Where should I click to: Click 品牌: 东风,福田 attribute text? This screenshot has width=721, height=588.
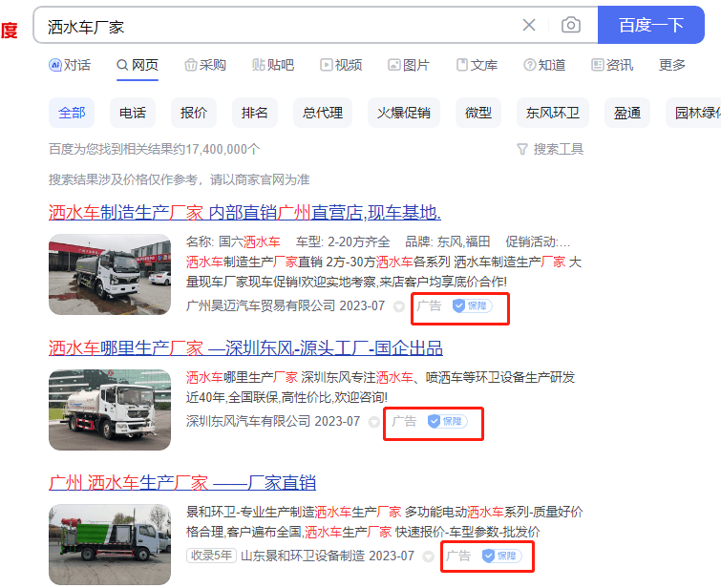[x=448, y=241]
